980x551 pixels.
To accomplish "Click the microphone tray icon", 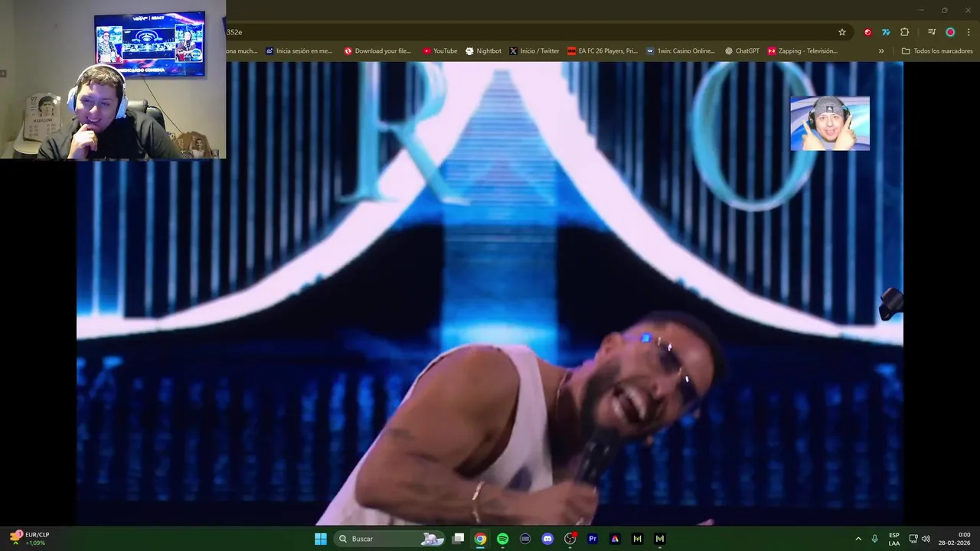I will point(875,539).
